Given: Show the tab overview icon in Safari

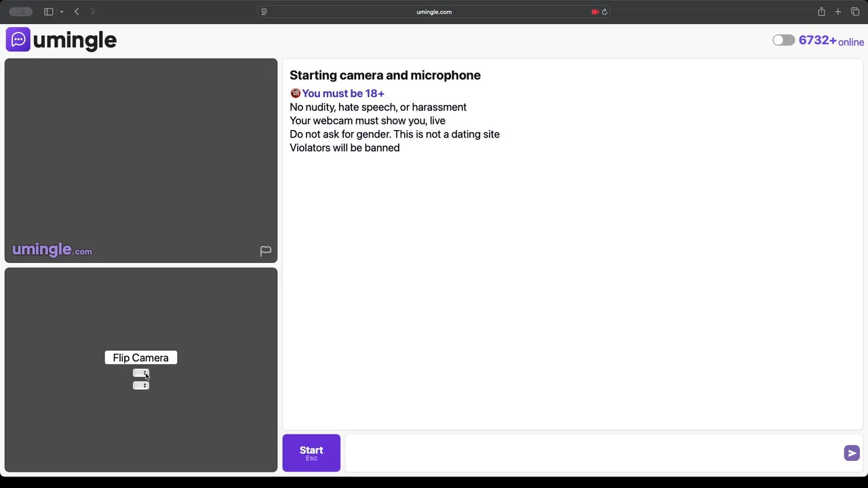Looking at the screenshot, I should tap(855, 12).
